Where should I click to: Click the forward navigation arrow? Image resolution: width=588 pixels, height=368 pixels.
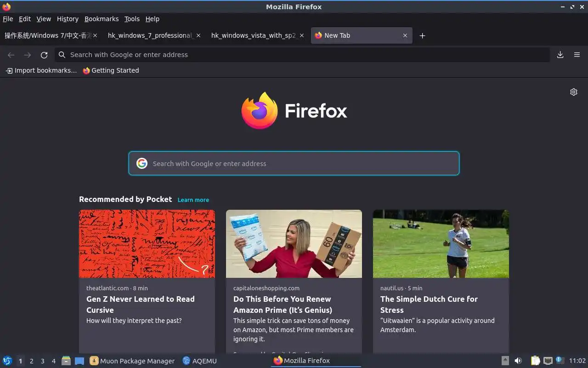click(x=28, y=55)
